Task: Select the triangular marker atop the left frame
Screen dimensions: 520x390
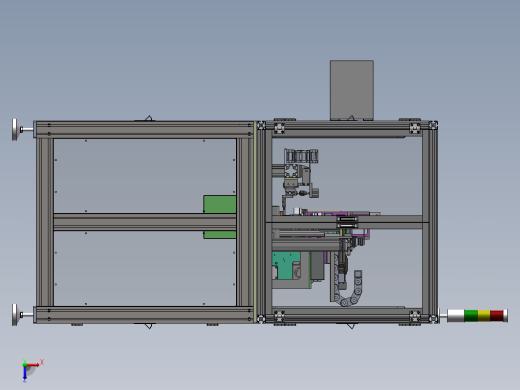Action: point(149,118)
